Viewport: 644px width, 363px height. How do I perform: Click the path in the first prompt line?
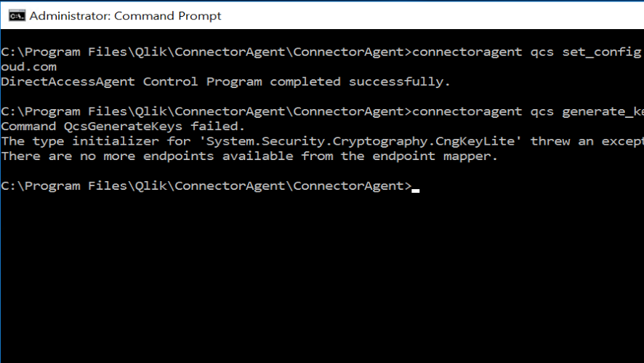206,52
